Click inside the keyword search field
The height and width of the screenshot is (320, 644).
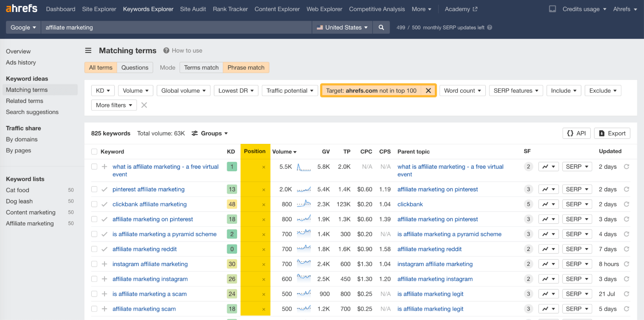(177, 27)
